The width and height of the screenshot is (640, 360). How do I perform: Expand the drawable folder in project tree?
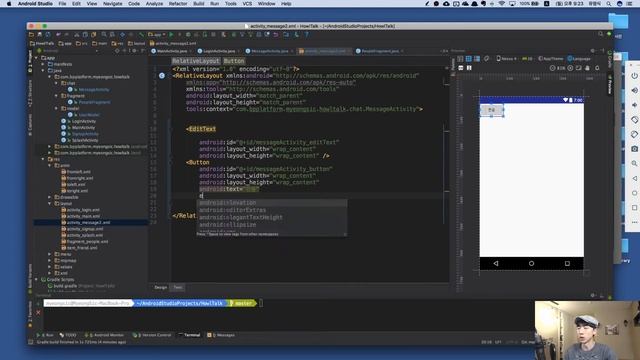tap(50, 197)
